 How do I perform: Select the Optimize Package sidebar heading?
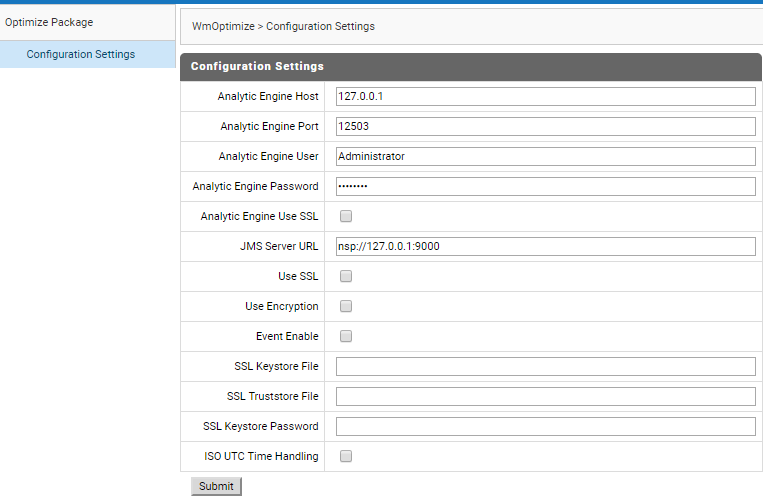[x=49, y=22]
